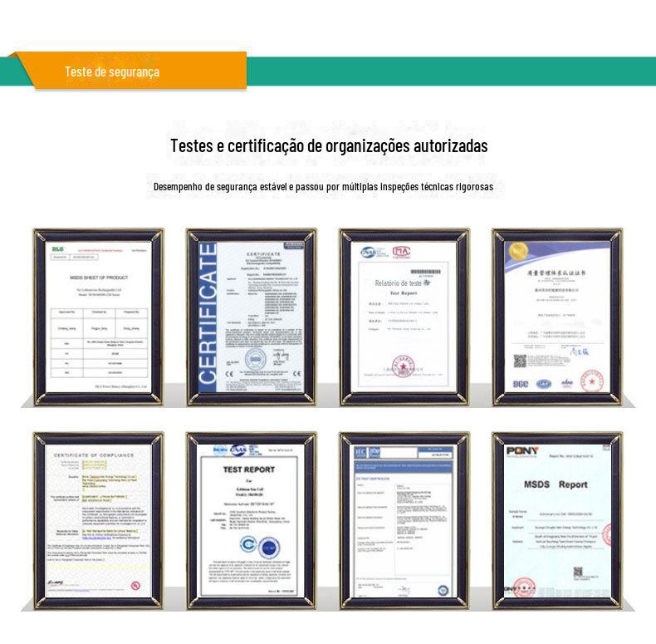Click the QR code on Chinese quality certificate
This screenshot has height=644, width=656.
(x=520, y=361)
